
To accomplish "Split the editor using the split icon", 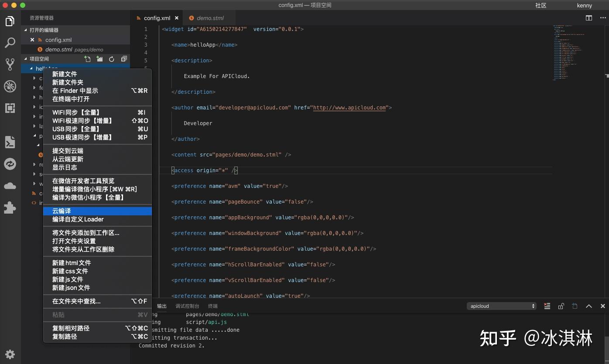I will click(589, 18).
